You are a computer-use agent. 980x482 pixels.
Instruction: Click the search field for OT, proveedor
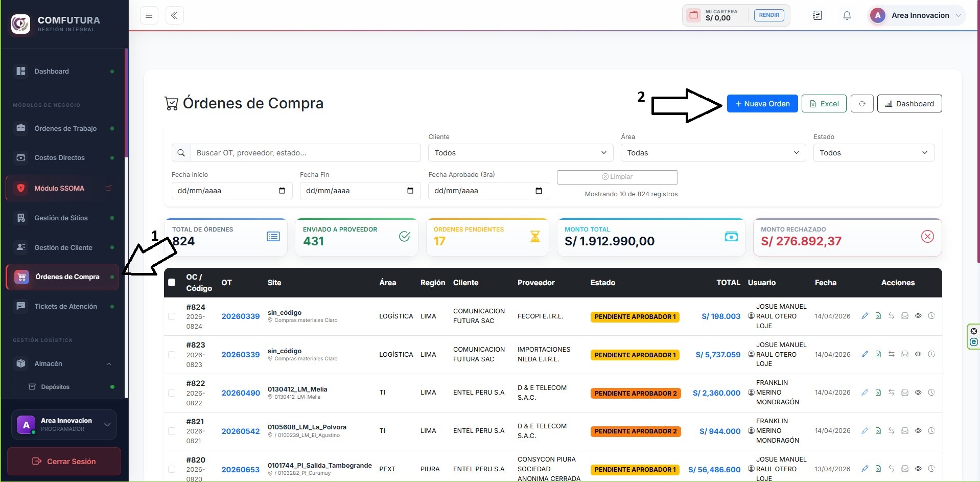coord(306,153)
